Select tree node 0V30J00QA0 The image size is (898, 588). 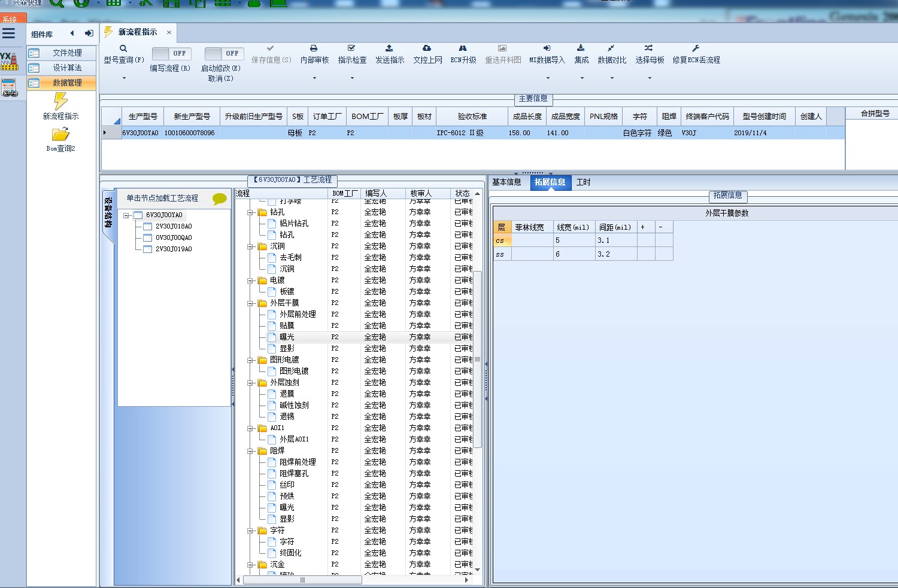[x=174, y=238]
